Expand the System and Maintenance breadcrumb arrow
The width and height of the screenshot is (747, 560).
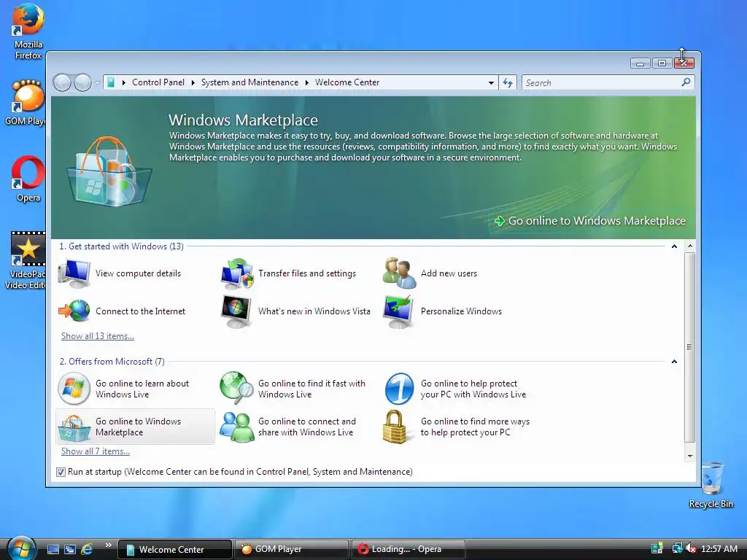click(x=193, y=82)
